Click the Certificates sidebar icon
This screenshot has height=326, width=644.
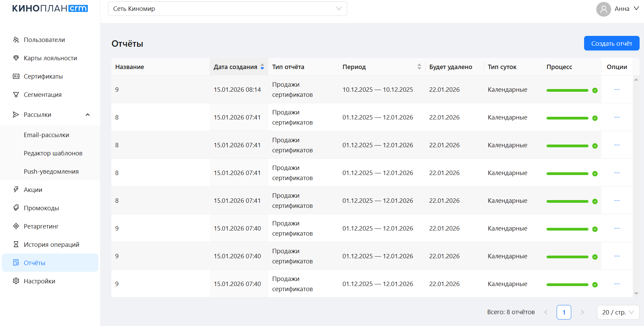[16, 77]
